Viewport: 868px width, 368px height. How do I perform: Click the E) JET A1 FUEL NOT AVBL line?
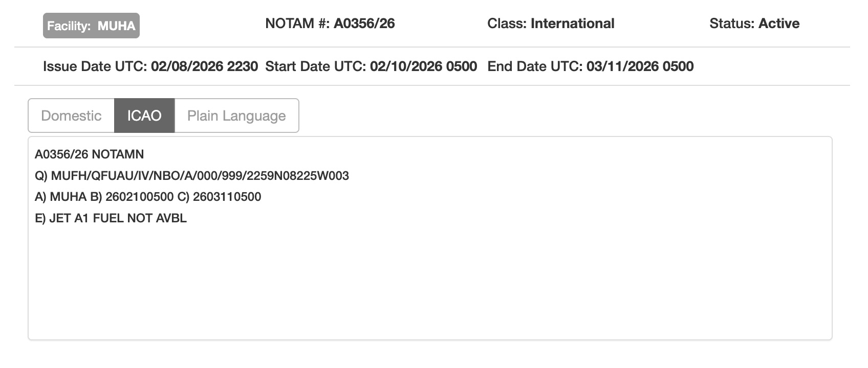[111, 218]
